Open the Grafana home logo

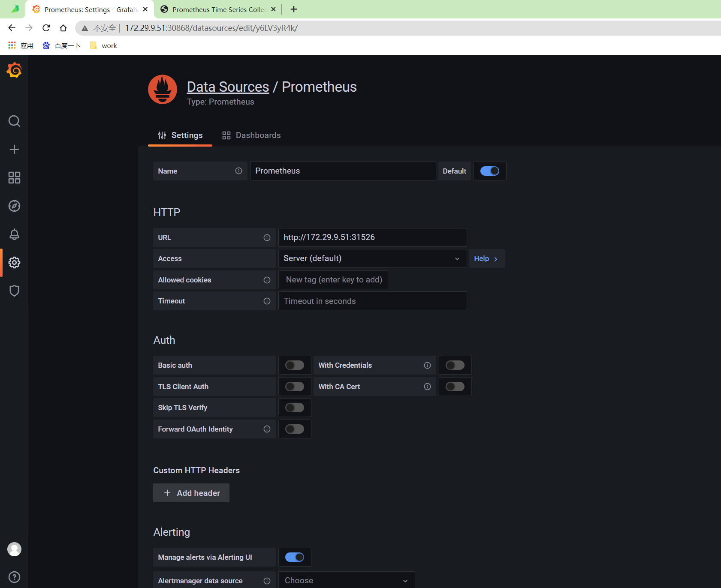14,70
